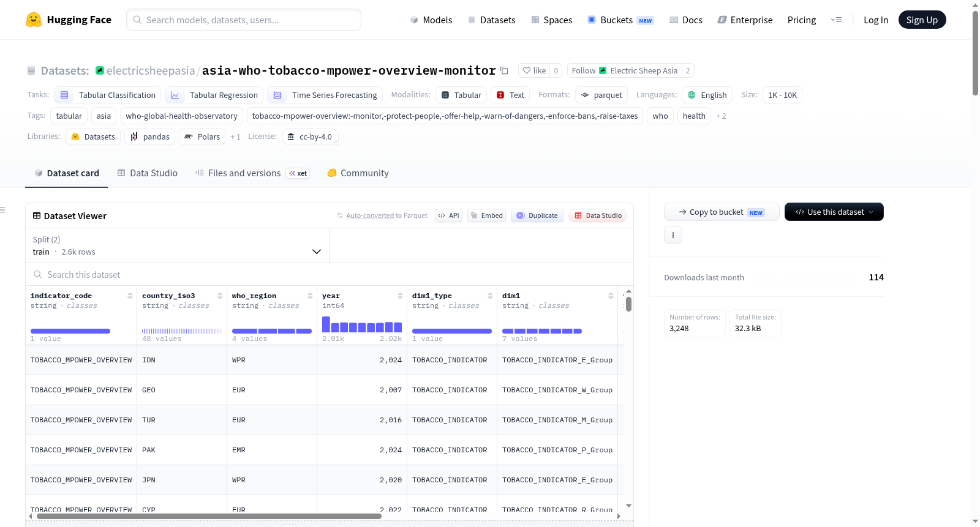The height and width of the screenshot is (527, 980).
Task: Open Docs in the top navigation
Action: point(686,20)
